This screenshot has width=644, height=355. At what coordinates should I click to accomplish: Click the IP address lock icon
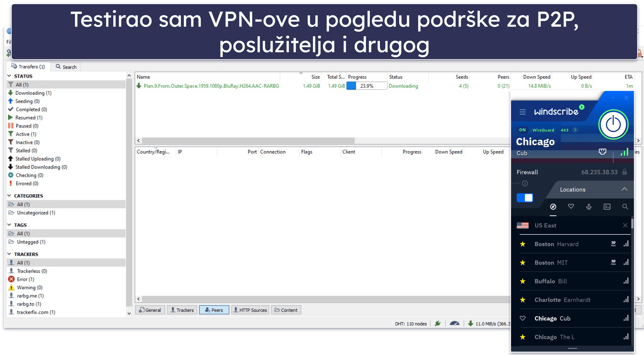pos(624,172)
